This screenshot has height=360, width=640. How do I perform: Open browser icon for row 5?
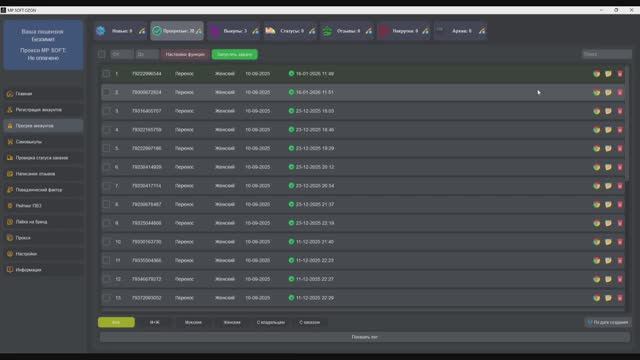(x=597, y=149)
